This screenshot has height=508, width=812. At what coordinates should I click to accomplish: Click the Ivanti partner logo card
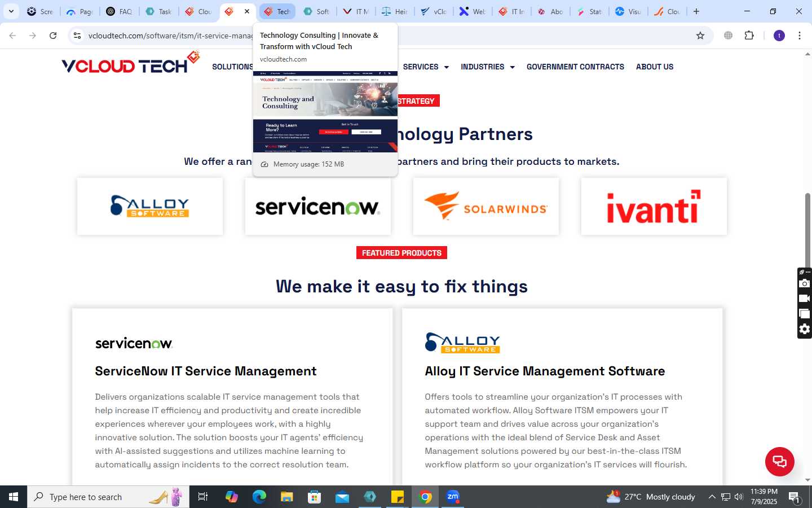654,207
